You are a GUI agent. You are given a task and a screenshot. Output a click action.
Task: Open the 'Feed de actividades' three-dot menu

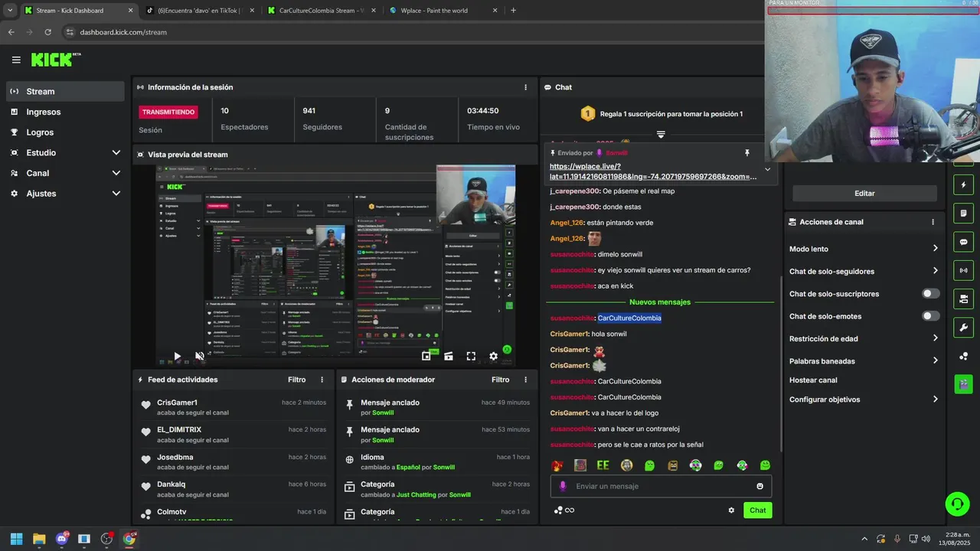pyautogui.click(x=322, y=380)
